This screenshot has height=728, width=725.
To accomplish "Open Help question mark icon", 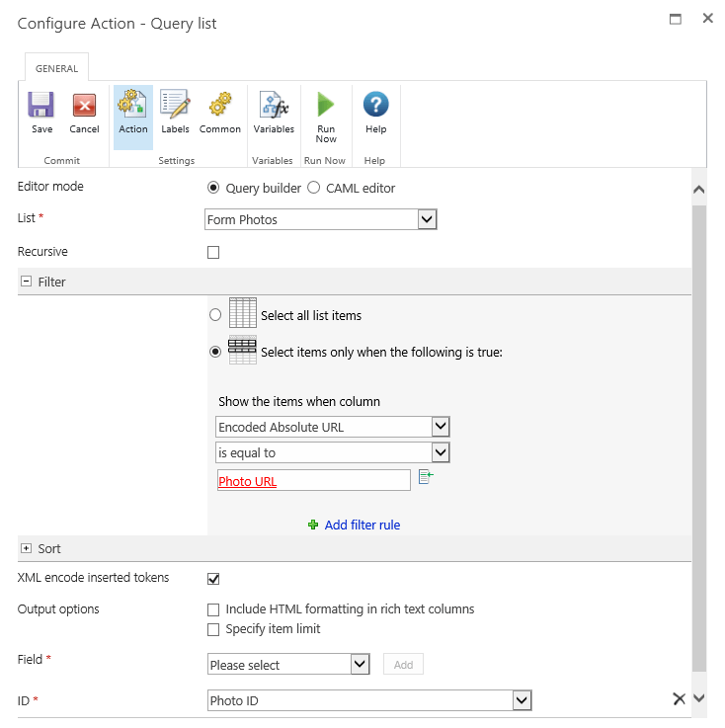I will (x=375, y=104).
